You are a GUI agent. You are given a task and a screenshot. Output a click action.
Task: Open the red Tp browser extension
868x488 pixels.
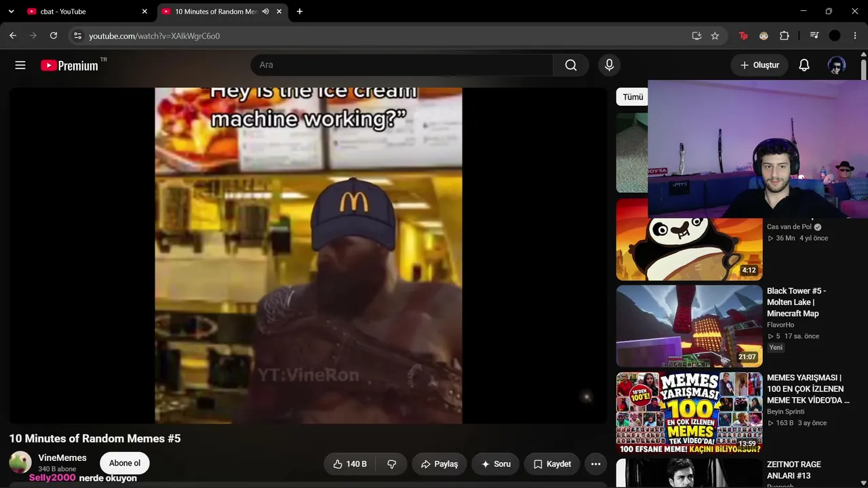[743, 36]
